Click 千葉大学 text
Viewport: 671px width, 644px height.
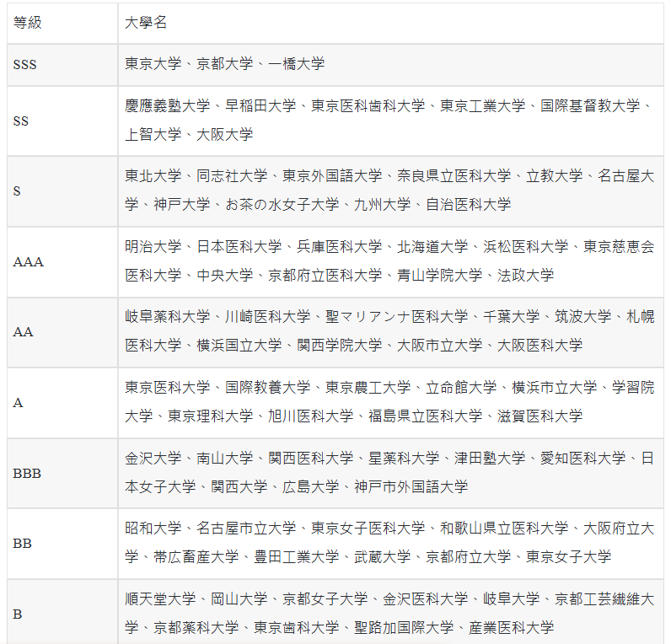[512, 317]
